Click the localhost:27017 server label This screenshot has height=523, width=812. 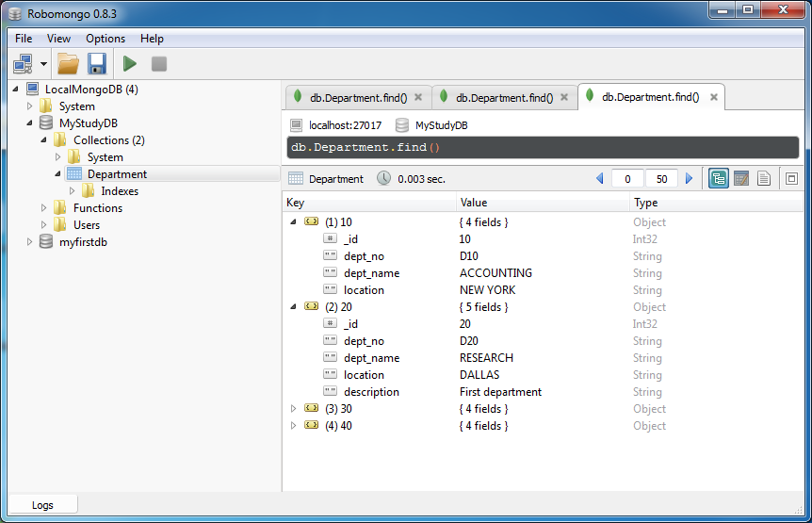pos(345,125)
